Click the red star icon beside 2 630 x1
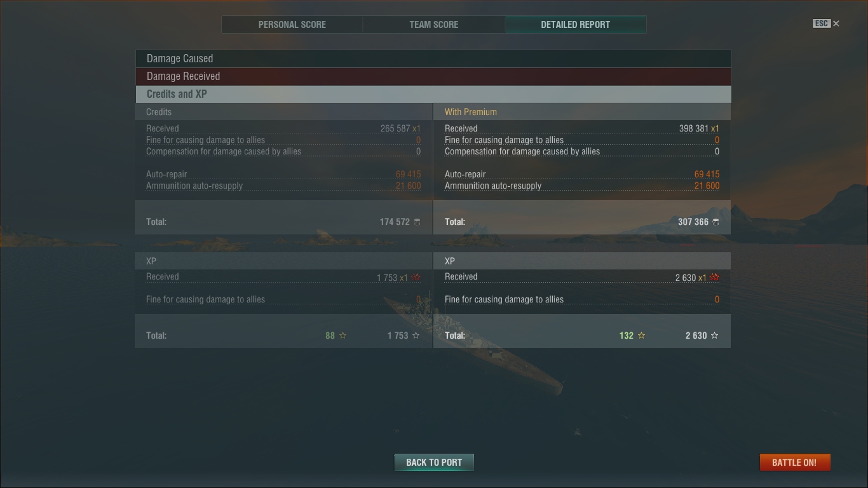 pos(714,278)
